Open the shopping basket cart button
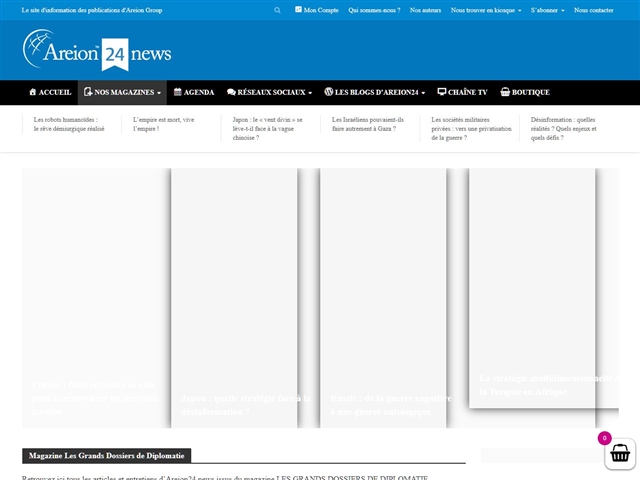The height and width of the screenshot is (480, 640). tap(619, 453)
